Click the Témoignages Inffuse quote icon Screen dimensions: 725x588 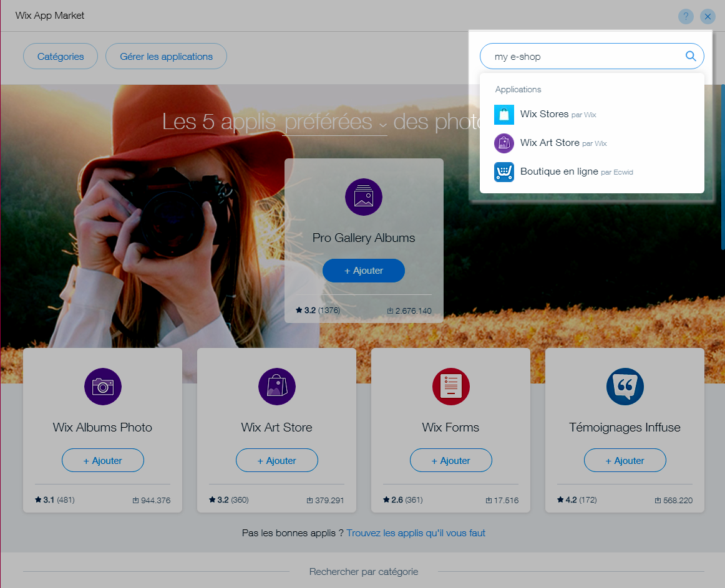pos(625,387)
